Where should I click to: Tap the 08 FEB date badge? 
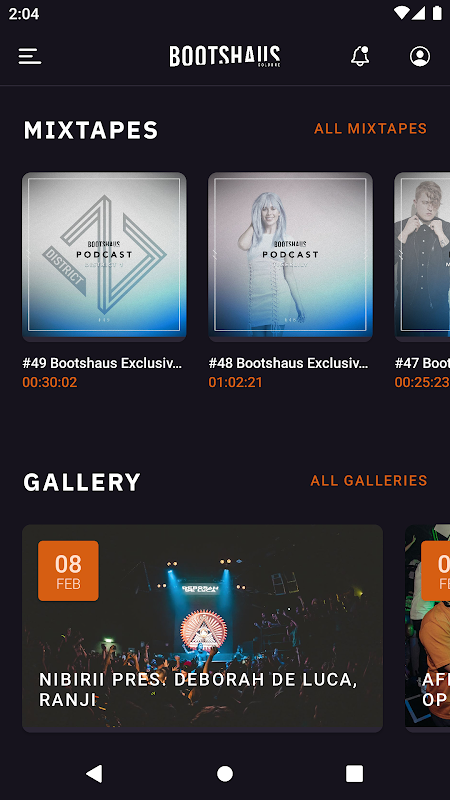(68, 571)
